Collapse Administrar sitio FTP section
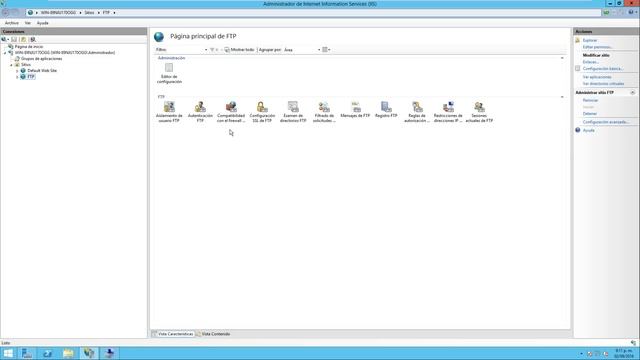Image resolution: width=640 pixels, height=360 pixels. pos(632,93)
